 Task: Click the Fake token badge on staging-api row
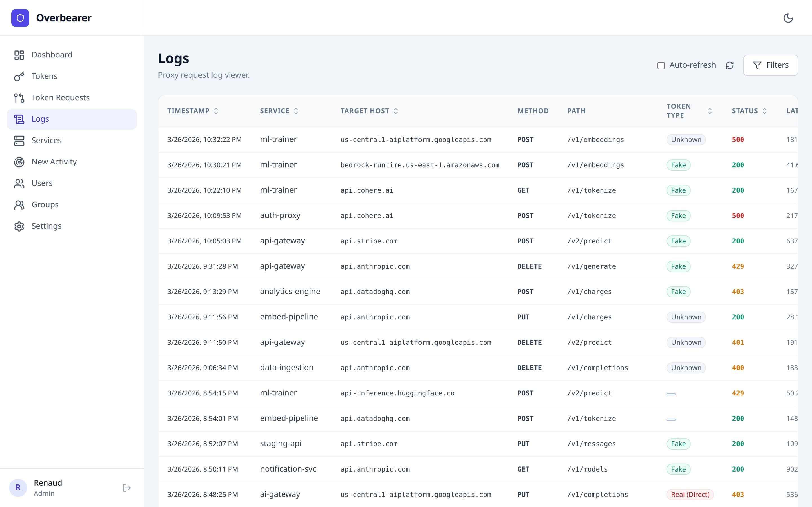pos(678,443)
